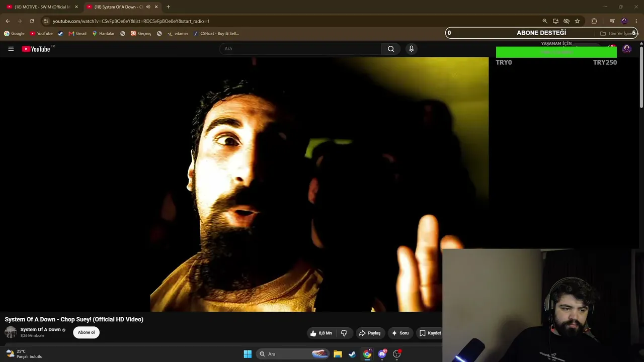Open the CSFloat - Buy & Sell bookmark

(216, 34)
